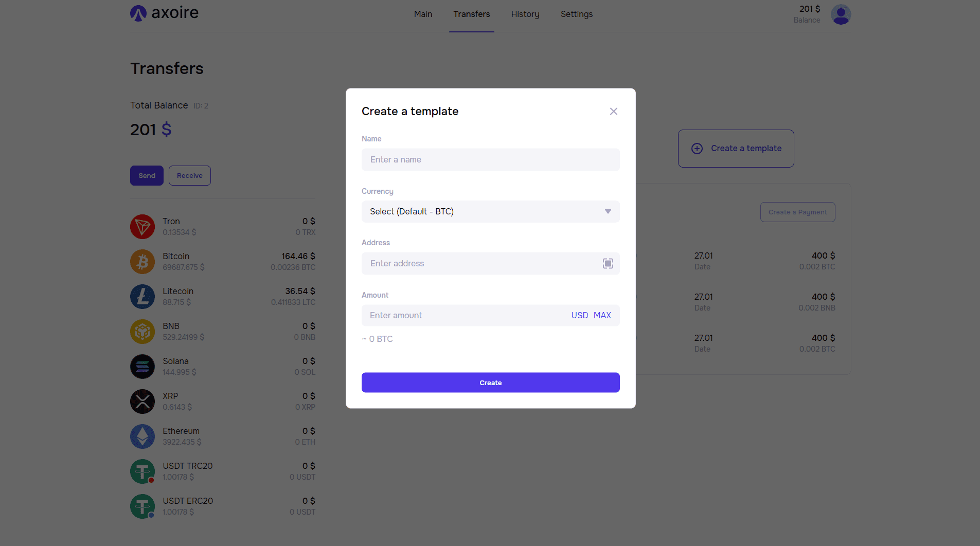The image size is (980, 546).
Task: Click the 0.002 BNB payment amount
Action: click(817, 308)
